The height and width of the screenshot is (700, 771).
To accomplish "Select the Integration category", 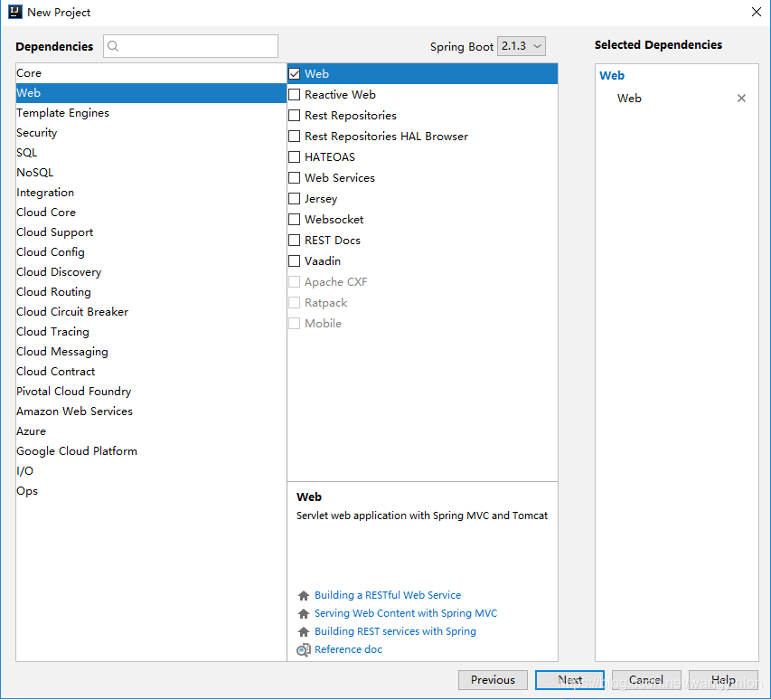I will (151, 193).
